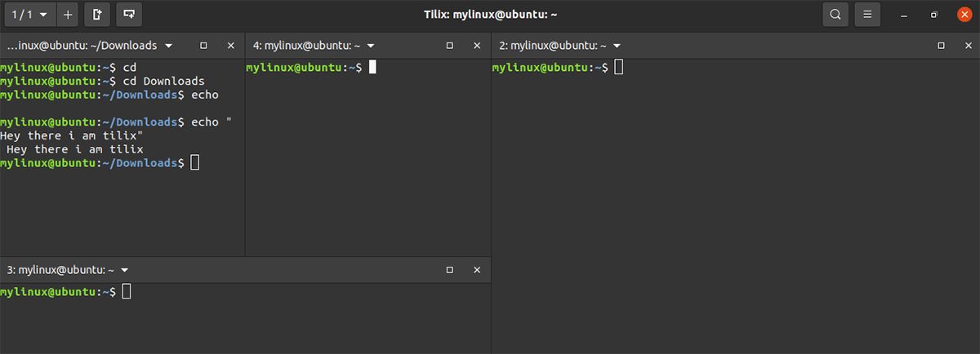The image size is (980, 354).
Task: Maximize terminal 2 pane
Action: pyautogui.click(x=941, y=46)
